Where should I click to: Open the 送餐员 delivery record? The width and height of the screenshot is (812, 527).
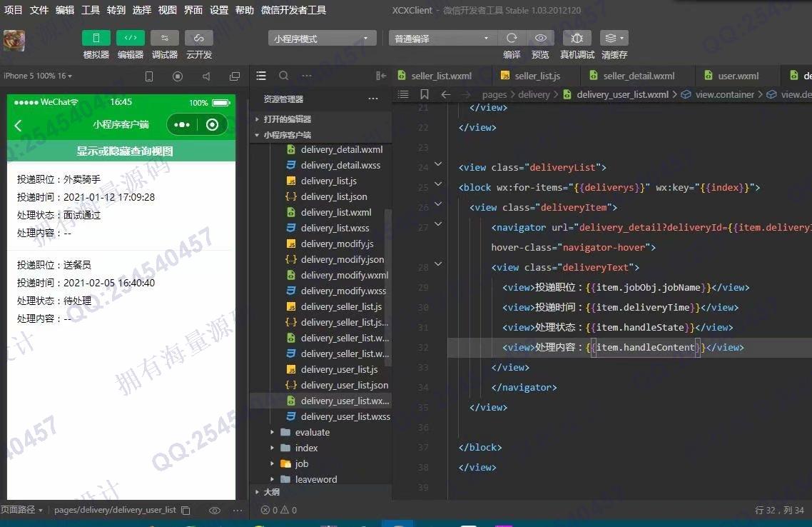point(121,291)
